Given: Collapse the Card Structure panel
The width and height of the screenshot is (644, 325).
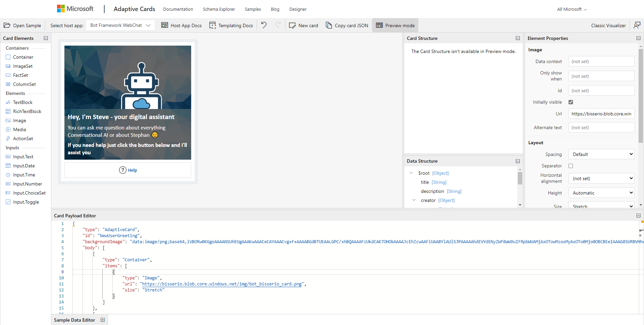Looking at the screenshot, I should (x=518, y=38).
